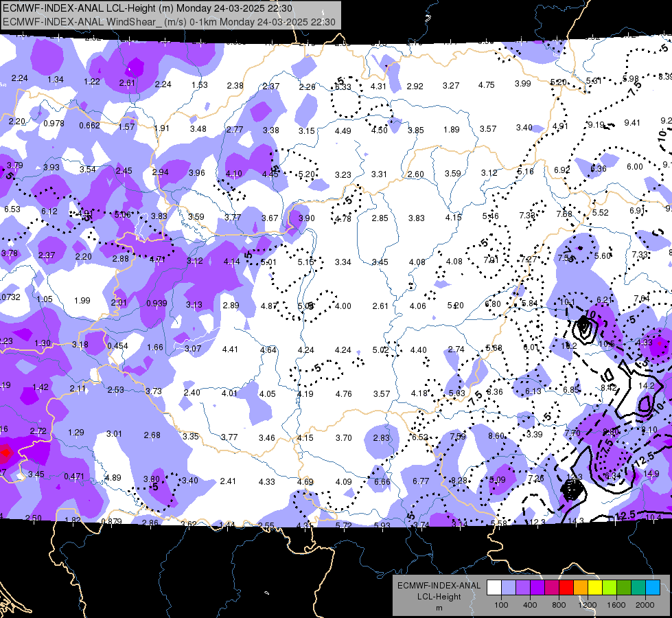Click the yellow legend swatch

click(595, 588)
